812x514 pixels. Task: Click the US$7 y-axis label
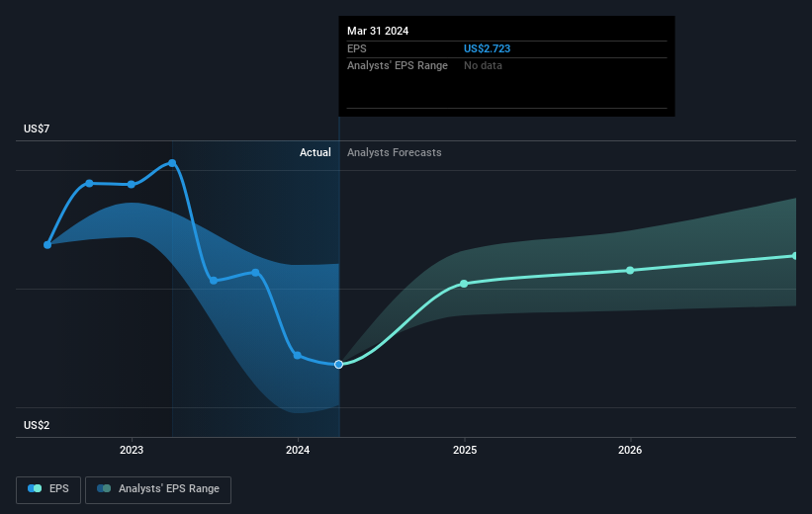pos(37,128)
